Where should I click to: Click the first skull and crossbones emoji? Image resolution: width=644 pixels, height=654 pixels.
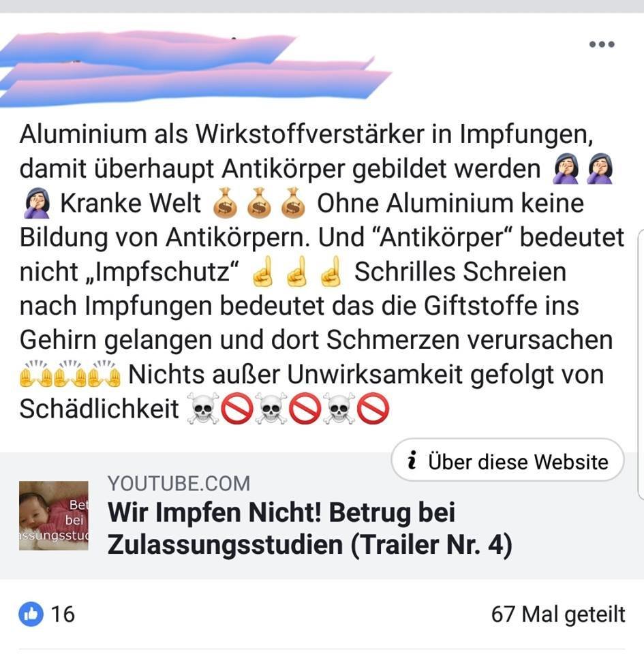(x=202, y=408)
